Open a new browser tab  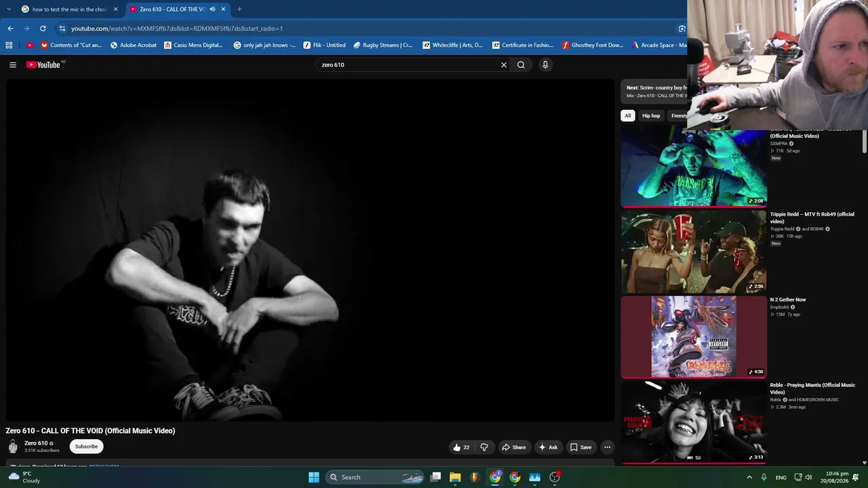click(239, 9)
